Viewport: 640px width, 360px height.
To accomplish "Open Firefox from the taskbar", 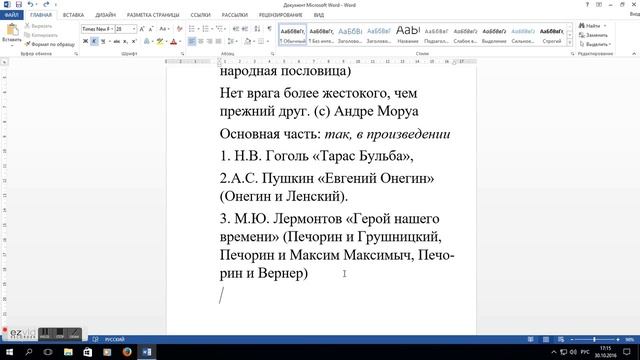I will point(127,351).
